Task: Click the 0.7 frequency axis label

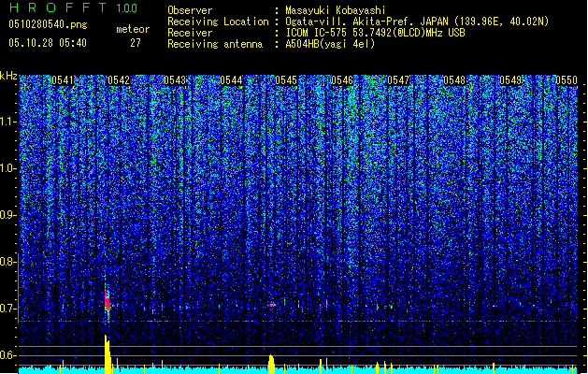Action: tap(7, 309)
